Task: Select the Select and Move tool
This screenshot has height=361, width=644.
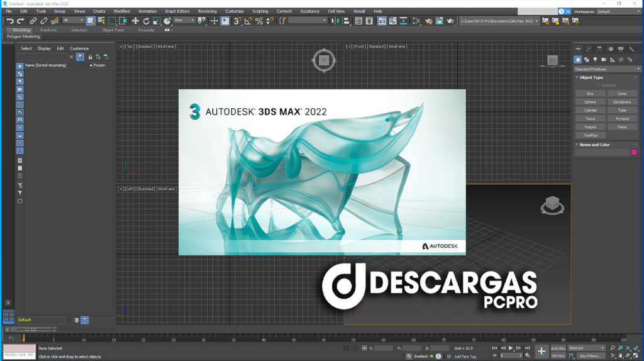Action: pyautogui.click(x=135, y=21)
